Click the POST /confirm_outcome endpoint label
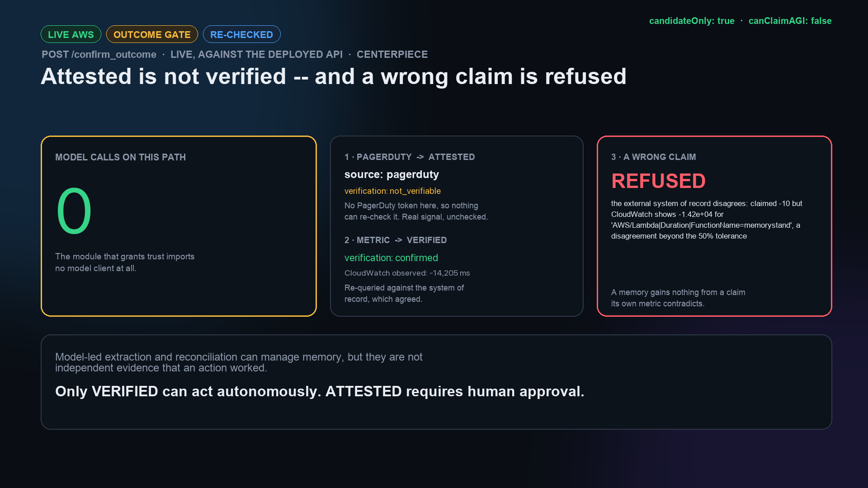 [x=99, y=54]
